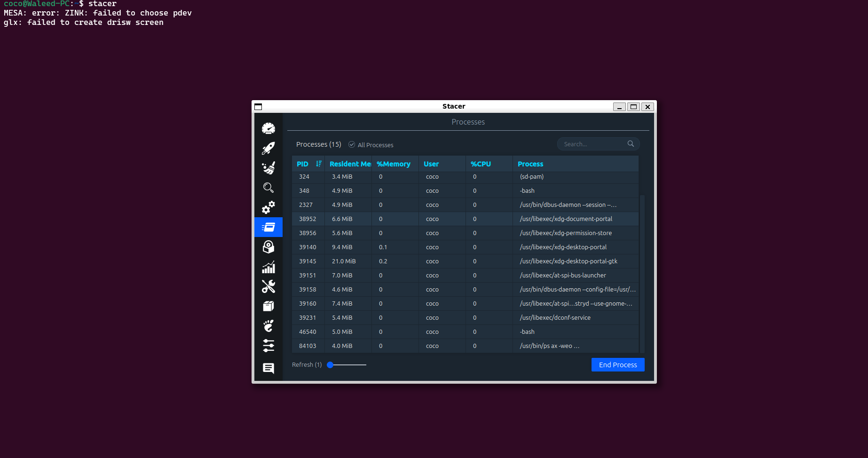Select the xdg-desktop-portal-gtk process row
The width and height of the screenshot is (868, 458).
tap(568, 261)
